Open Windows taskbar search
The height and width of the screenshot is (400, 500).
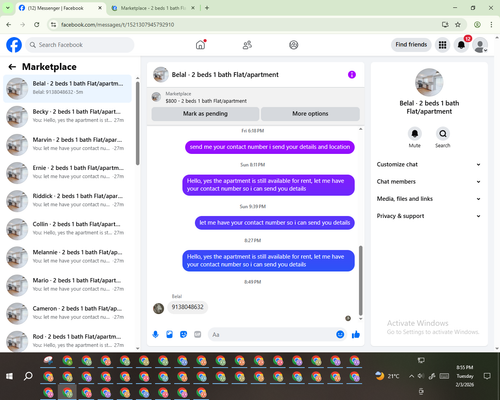28,376
